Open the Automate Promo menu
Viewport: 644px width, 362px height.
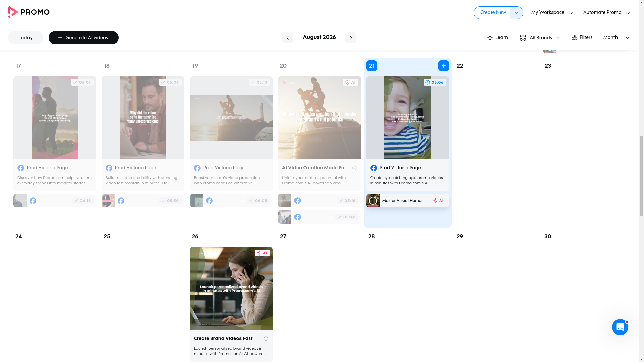pyautogui.click(x=606, y=13)
